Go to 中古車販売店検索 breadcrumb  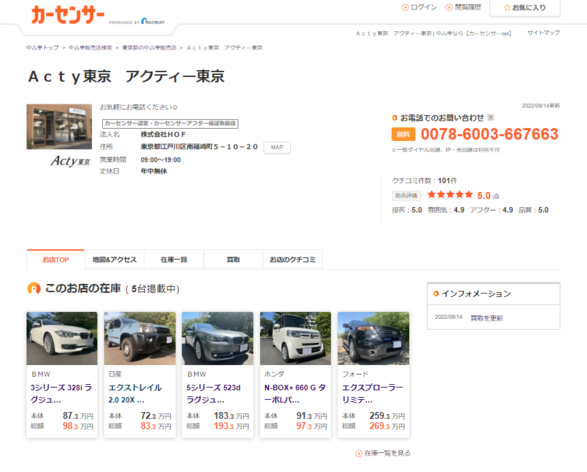click(x=90, y=48)
